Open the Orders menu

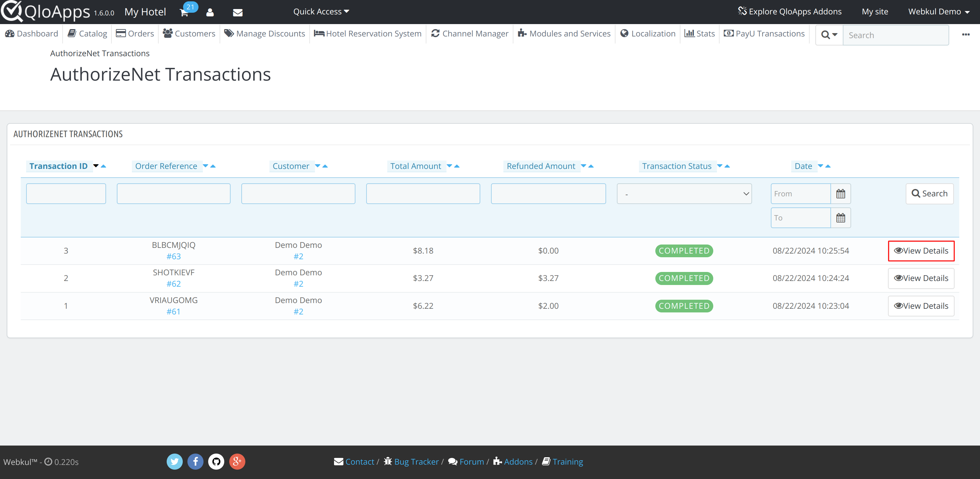coord(135,33)
